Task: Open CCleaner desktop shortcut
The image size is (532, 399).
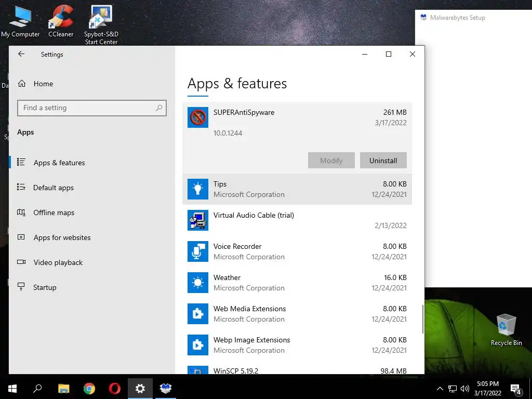Action: (61, 20)
